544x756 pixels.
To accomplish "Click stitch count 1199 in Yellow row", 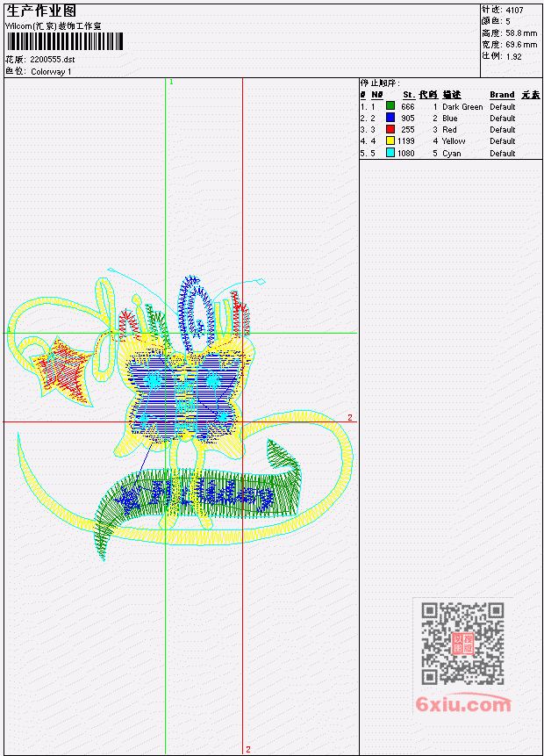I will 405,141.
